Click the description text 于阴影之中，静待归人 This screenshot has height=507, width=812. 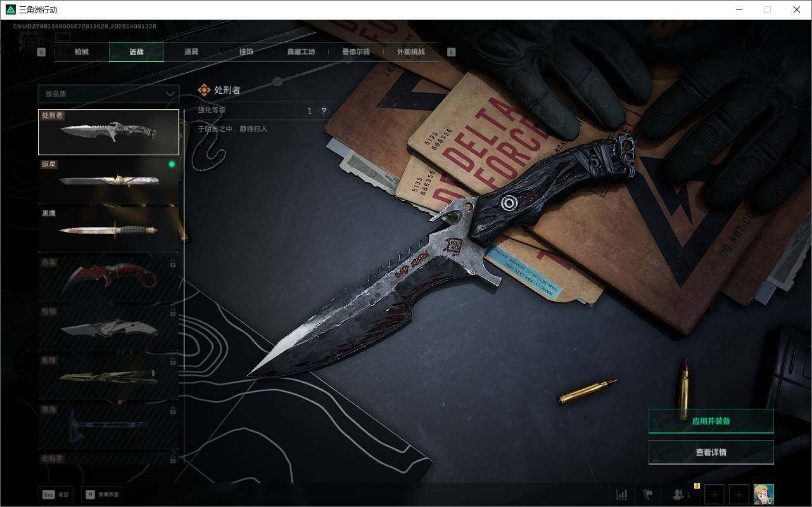(x=232, y=129)
